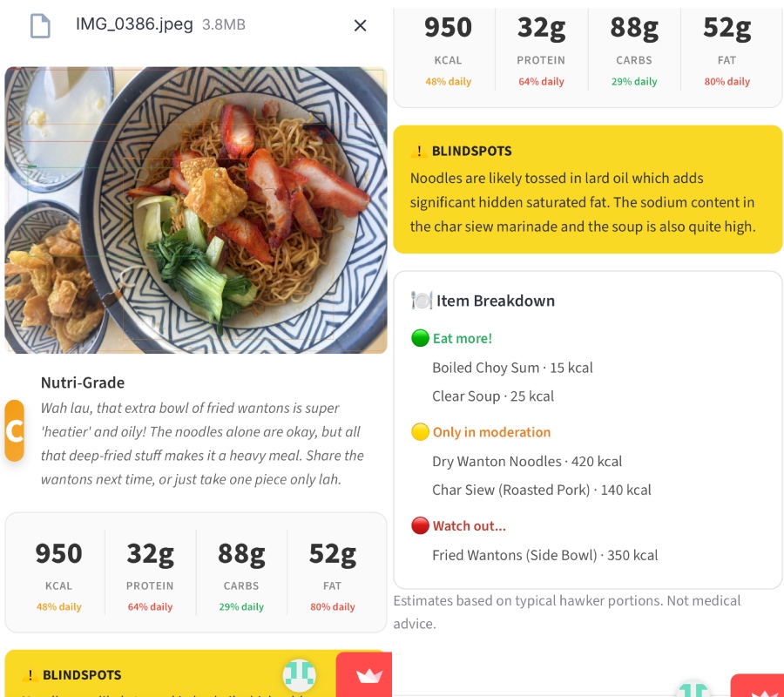Click the red circle beside Watch out...
The image size is (784, 697).
[x=420, y=525]
